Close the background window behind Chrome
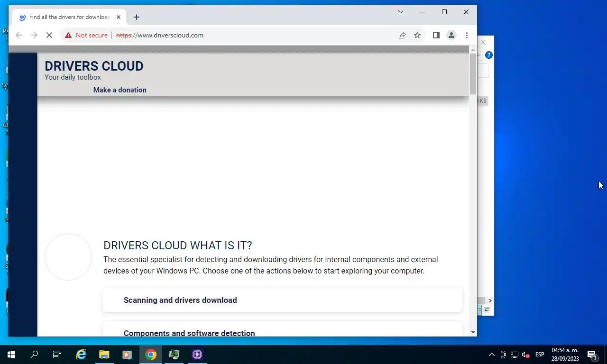 click(483, 42)
